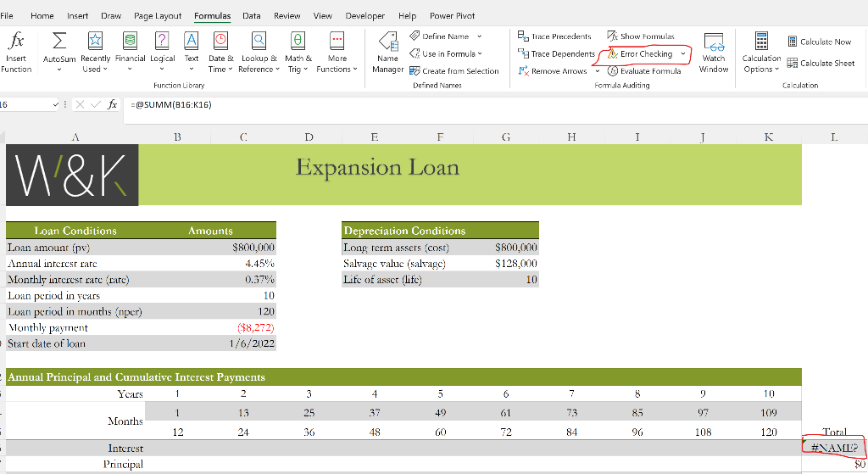Toggle Show Formulas view
The image size is (868, 474).
[641, 36]
